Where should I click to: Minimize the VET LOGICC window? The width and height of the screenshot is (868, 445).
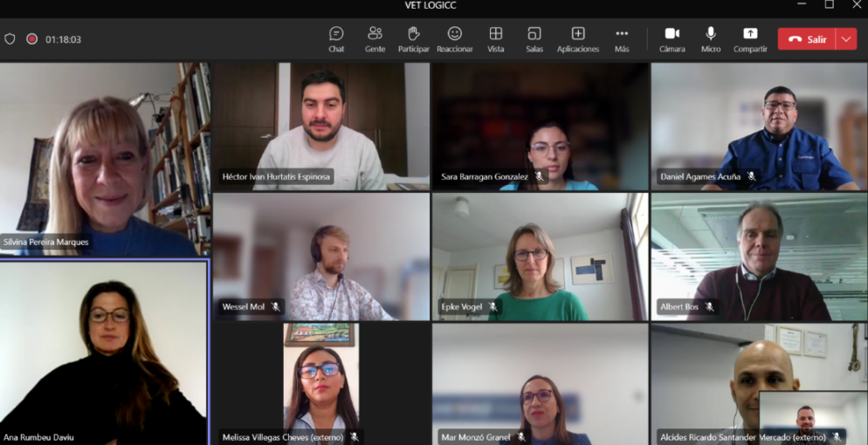pos(802,4)
